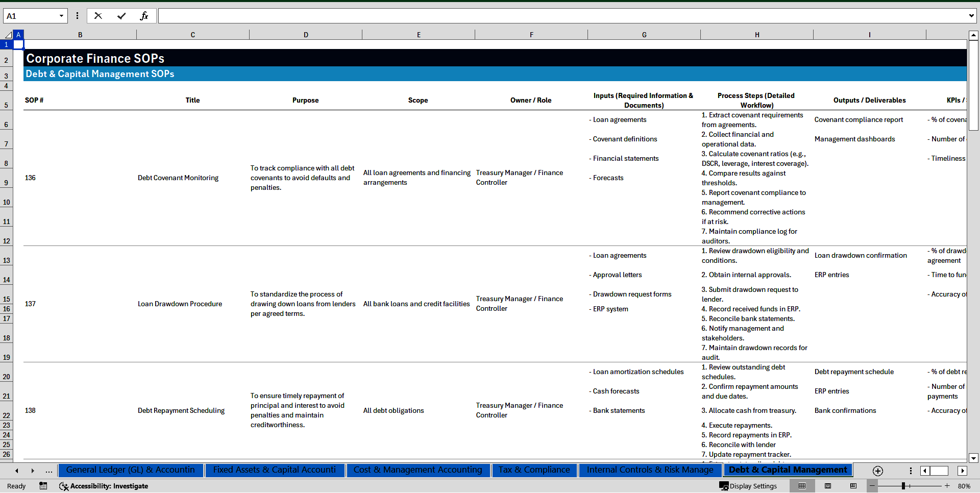The height and width of the screenshot is (493, 980).
Task: Select the Cost & Management Accounting sheet tab
Action: click(418, 470)
